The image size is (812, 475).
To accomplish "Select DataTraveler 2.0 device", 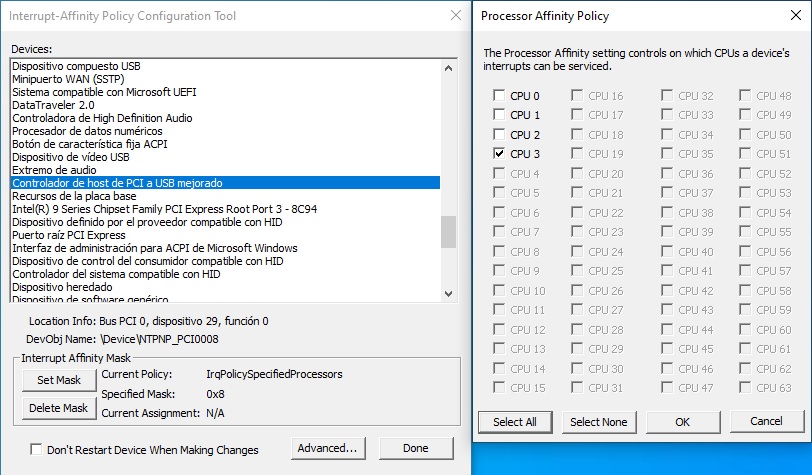I will tap(54, 105).
